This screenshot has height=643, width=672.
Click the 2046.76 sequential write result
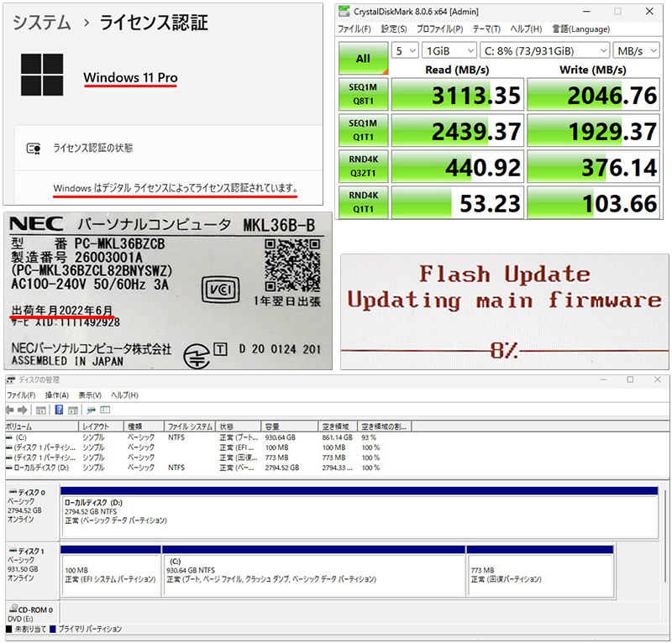[593, 95]
